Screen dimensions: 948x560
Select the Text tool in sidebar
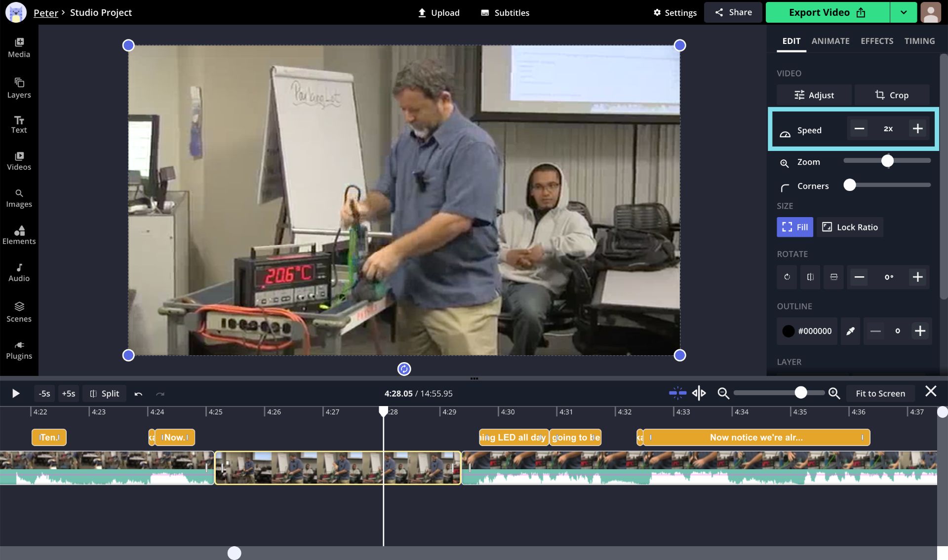[19, 124]
